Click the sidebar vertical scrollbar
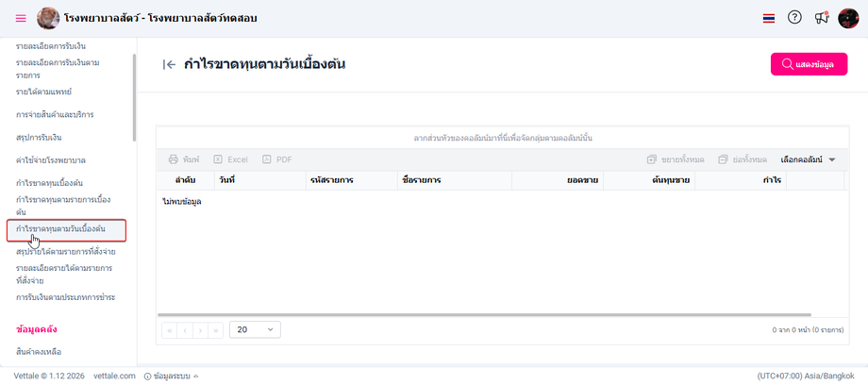This screenshot has width=868, height=385. coord(135,97)
